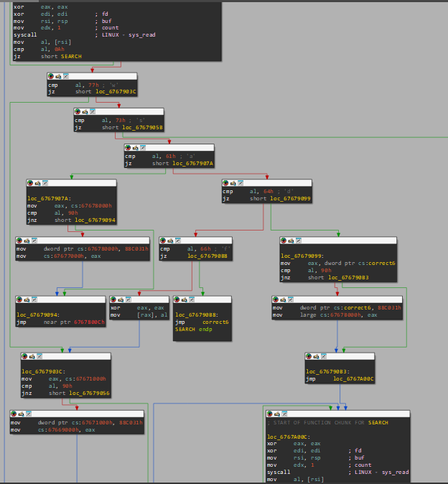Click the edit pencil icon on the 'cmp al, 64h' block
This screenshot has height=484, width=448.
click(233, 182)
